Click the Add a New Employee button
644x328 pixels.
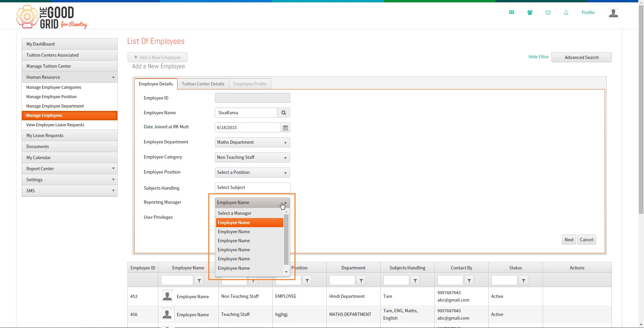tap(157, 57)
